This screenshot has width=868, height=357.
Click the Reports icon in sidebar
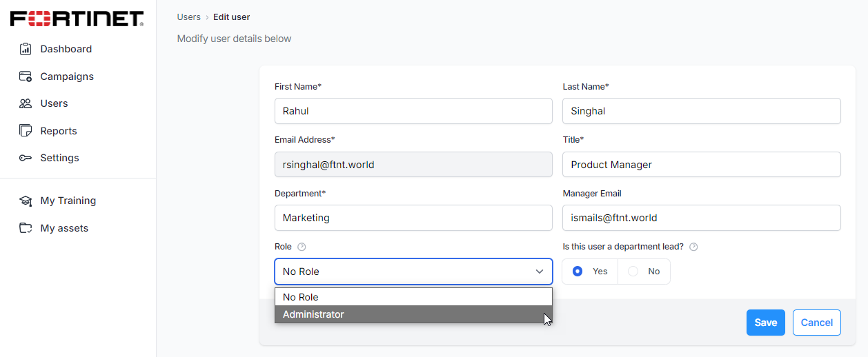26,131
